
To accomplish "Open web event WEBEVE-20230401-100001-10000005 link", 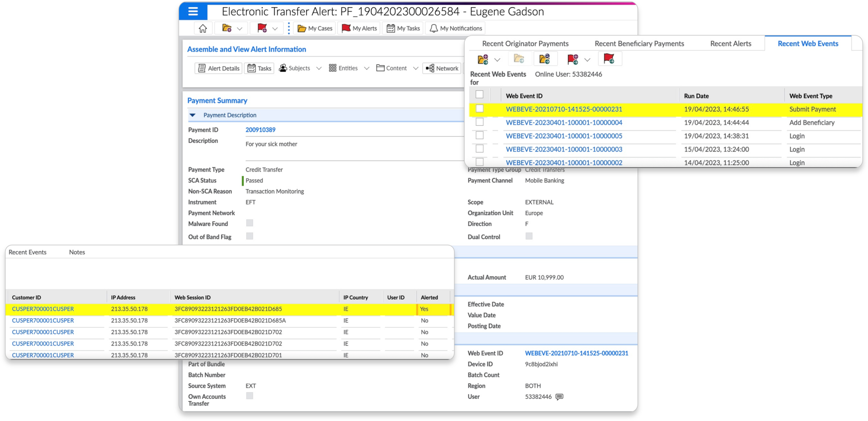I will [x=564, y=136].
